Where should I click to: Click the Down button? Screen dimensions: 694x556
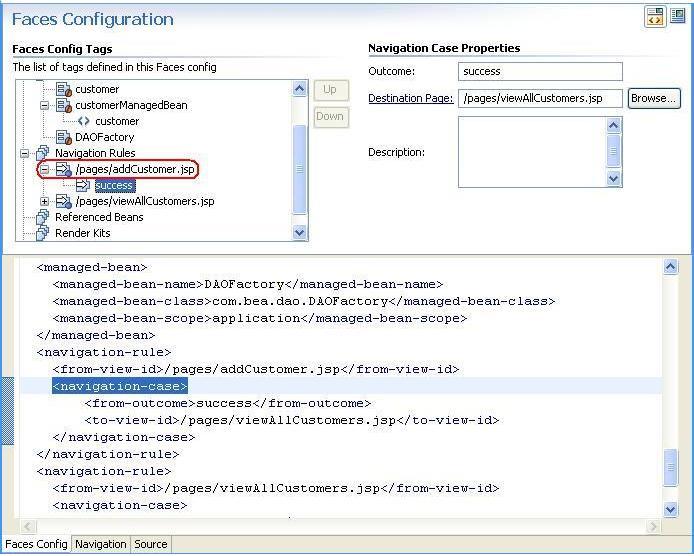[331, 117]
